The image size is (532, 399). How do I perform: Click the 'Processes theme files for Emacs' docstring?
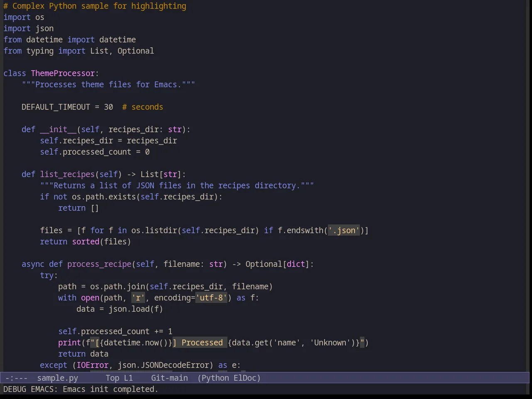click(x=108, y=84)
